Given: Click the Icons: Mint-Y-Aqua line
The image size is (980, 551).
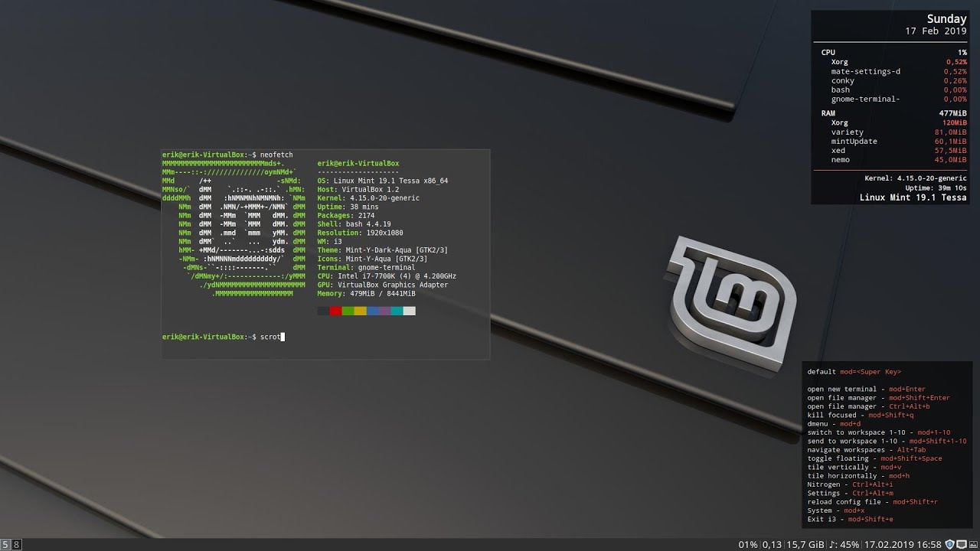Looking at the screenshot, I should click(x=372, y=259).
